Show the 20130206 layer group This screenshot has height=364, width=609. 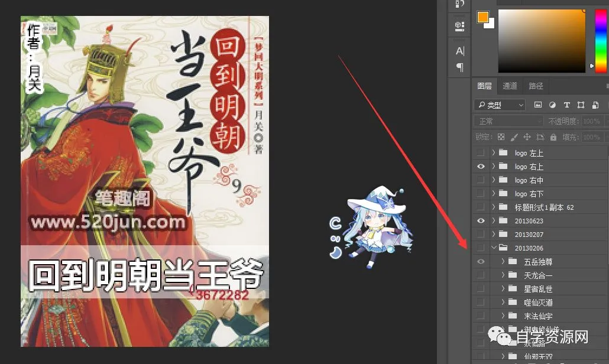(x=481, y=248)
